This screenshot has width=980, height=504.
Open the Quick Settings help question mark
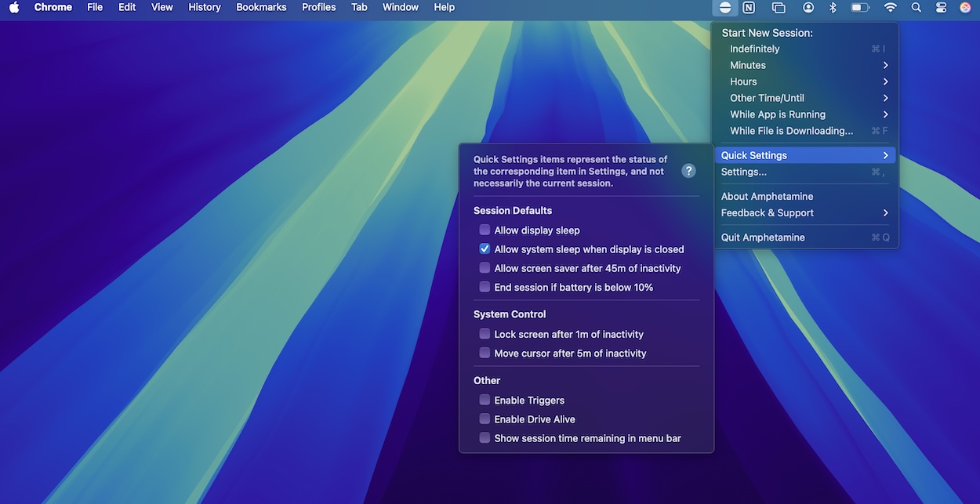coord(689,171)
